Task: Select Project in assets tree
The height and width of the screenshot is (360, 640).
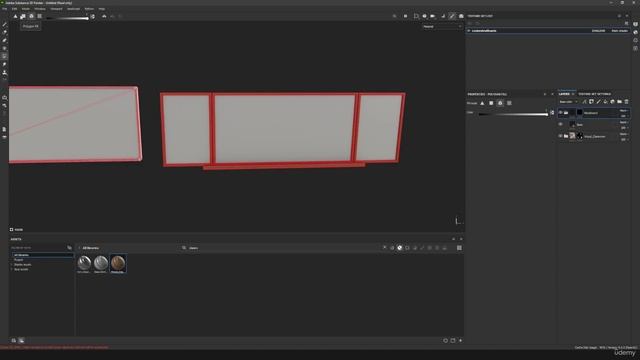Action: tap(19, 260)
